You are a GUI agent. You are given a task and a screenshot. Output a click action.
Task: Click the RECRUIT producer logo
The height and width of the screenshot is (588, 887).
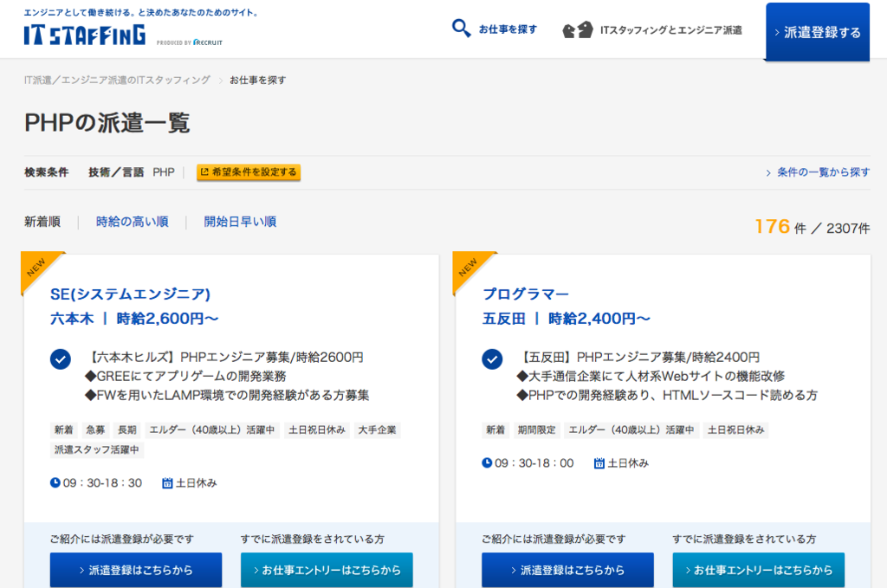[208, 42]
